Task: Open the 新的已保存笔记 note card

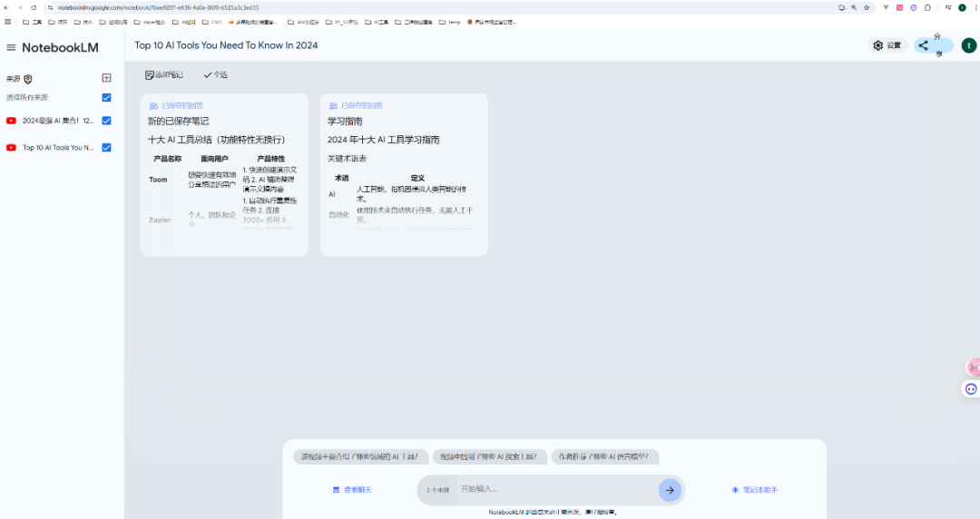Action: point(224,175)
